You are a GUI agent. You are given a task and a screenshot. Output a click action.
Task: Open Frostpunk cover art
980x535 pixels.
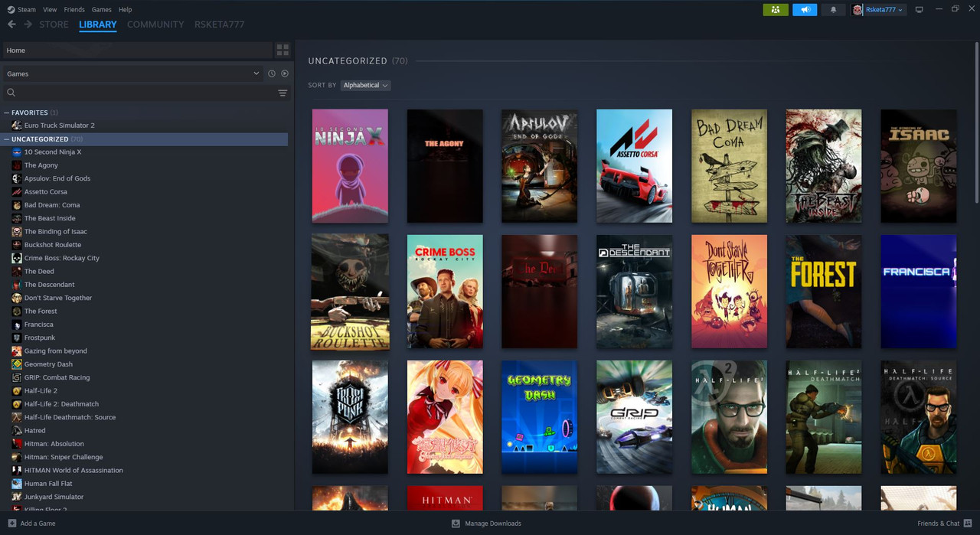(350, 417)
